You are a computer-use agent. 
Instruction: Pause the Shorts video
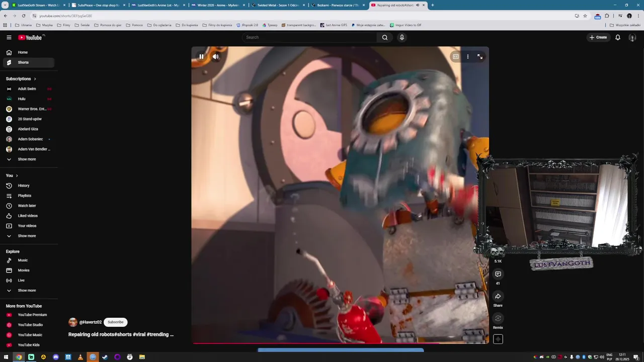tap(201, 56)
